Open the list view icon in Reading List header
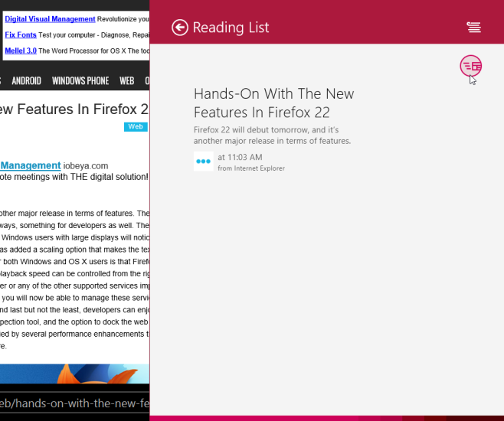 click(x=474, y=28)
